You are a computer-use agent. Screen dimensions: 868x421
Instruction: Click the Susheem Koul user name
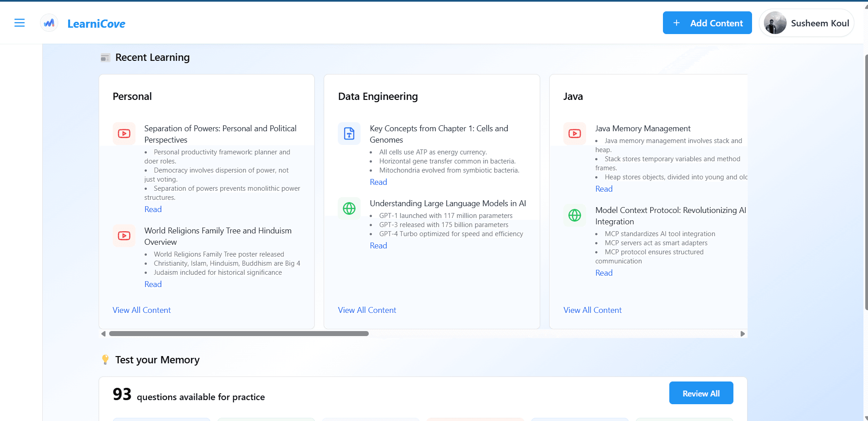pos(820,23)
